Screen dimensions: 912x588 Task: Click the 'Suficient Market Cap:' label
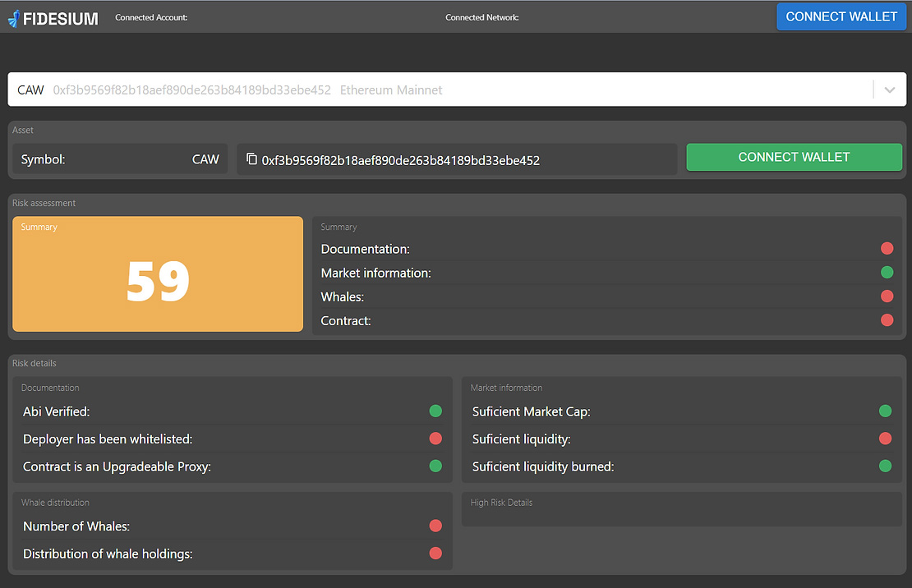(x=531, y=411)
